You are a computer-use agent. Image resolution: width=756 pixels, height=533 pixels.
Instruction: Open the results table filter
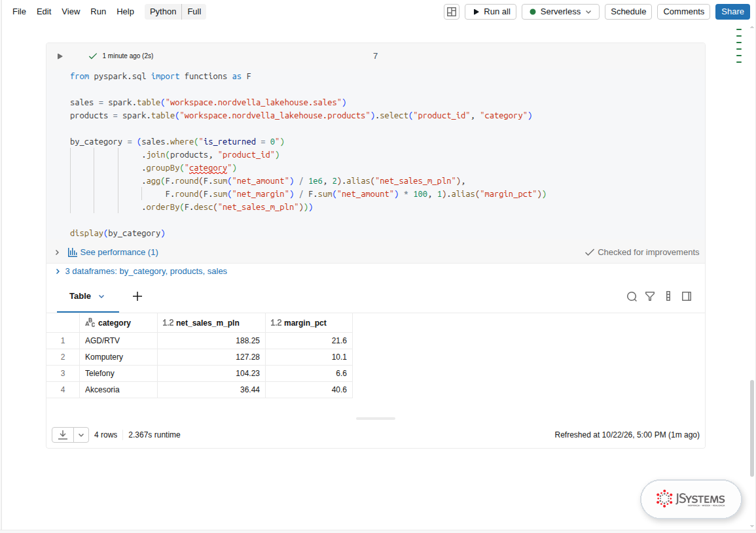[x=650, y=296]
